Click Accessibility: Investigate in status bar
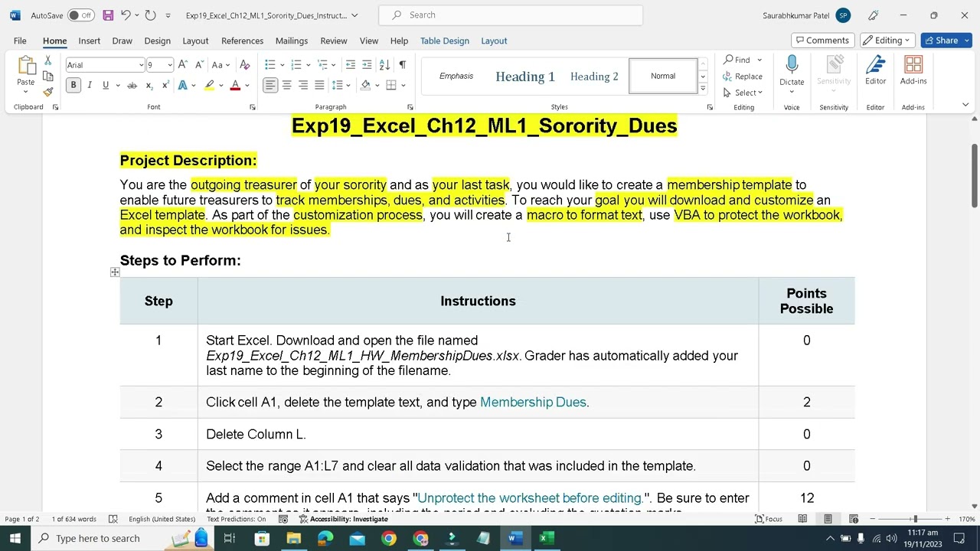Image resolution: width=980 pixels, height=551 pixels. coord(344,519)
